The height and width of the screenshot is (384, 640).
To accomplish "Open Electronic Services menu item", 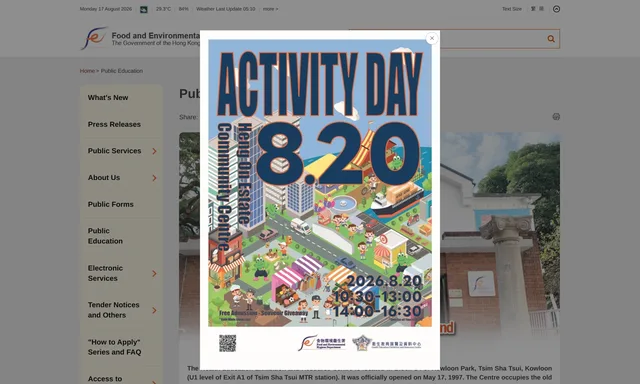I will tap(105, 273).
